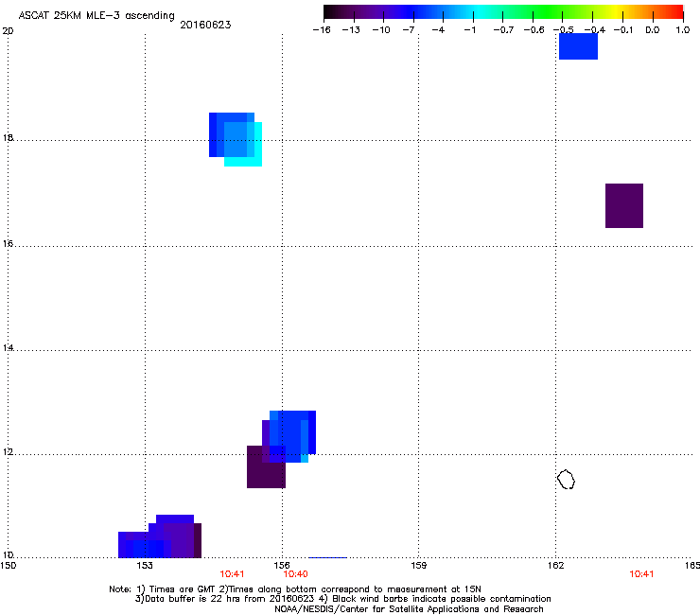This screenshot has height=615, width=700.
Task: Click the -1 color scale label
Action: (x=469, y=30)
